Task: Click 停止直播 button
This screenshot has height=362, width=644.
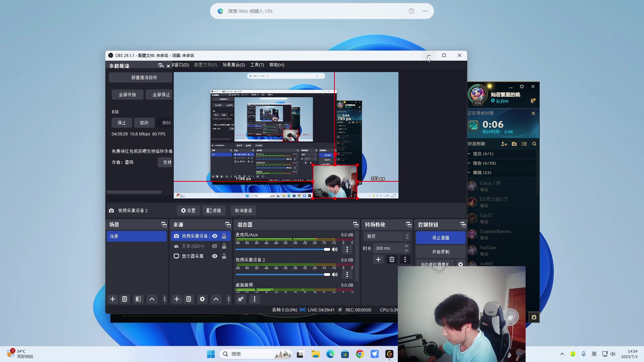Action: click(441, 238)
